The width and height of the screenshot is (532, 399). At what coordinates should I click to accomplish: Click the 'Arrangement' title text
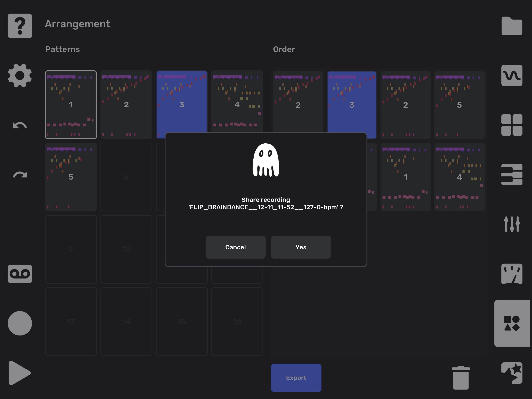pyautogui.click(x=78, y=24)
